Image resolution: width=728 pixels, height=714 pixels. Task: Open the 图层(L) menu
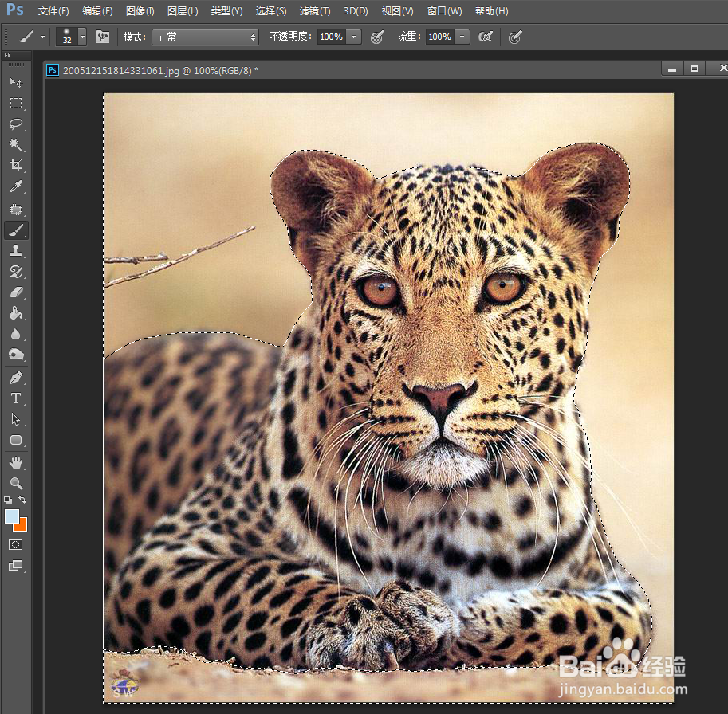(x=183, y=10)
